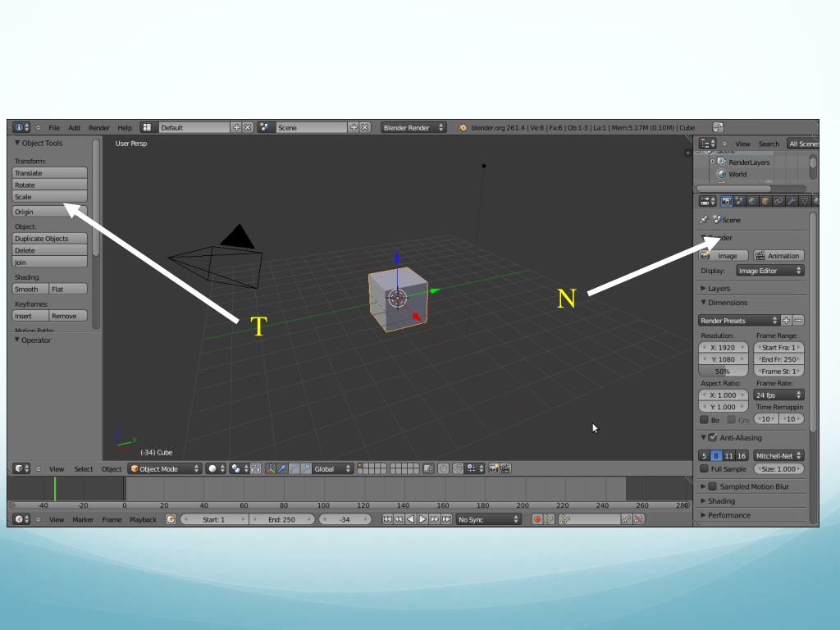Click the OpenGL render animation clapper icon
Viewport: 840px width, 630px height.
coord(505,468)
